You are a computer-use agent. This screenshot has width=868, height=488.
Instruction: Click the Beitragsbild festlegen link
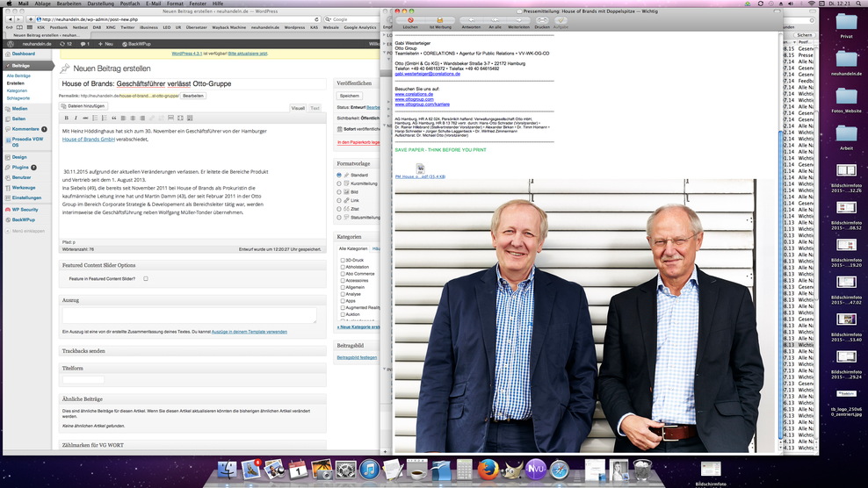click(x=357, y=357)
